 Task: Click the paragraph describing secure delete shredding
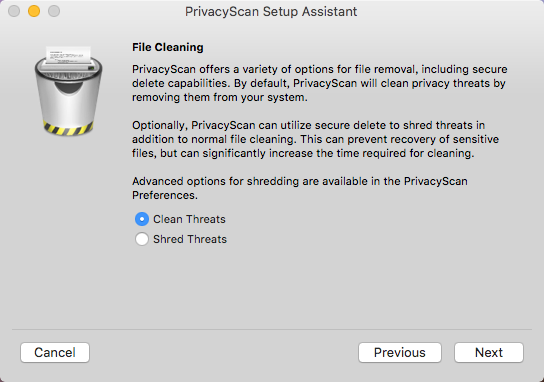tap(315, 139)
